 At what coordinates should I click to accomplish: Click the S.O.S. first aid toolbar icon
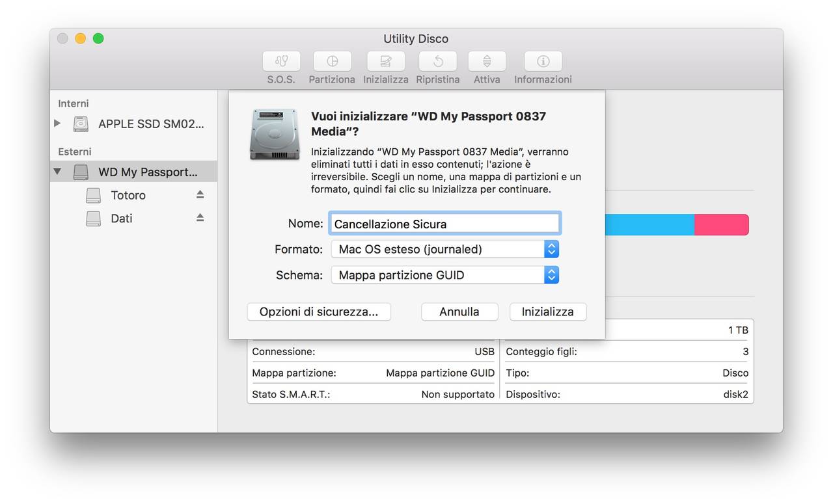[x=281, y=61]
